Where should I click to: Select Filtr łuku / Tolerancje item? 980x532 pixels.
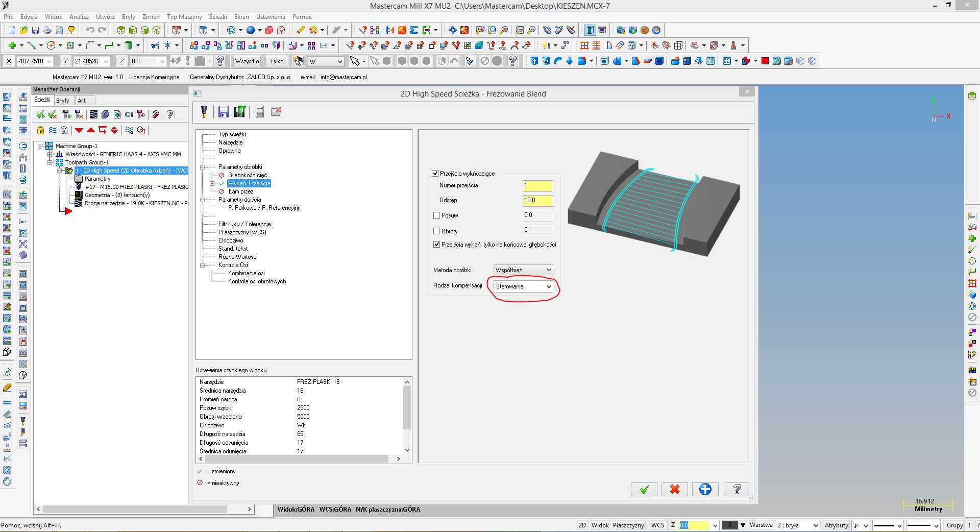pos(244,224)
